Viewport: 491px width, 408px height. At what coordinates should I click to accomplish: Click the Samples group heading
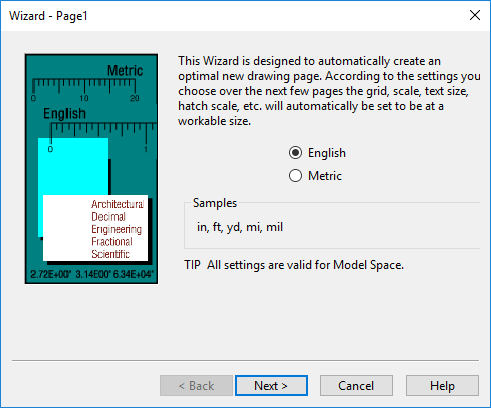215,203
